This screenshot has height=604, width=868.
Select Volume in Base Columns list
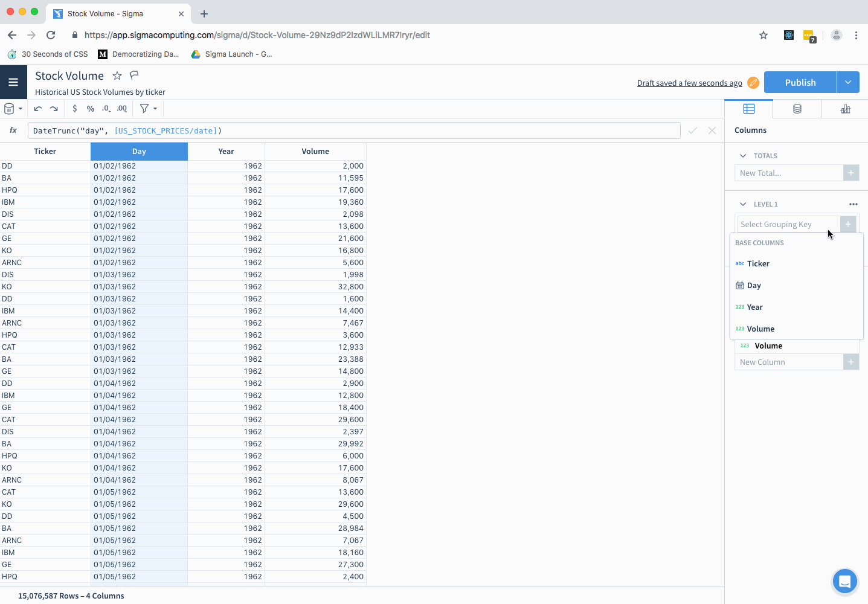point(797,329)
